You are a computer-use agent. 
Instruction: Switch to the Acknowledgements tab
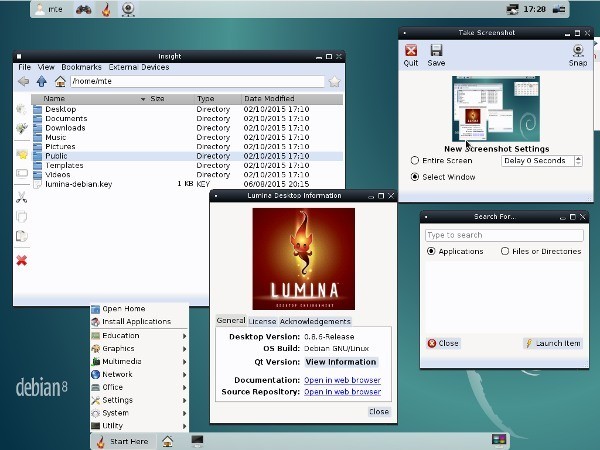[315, 321]
